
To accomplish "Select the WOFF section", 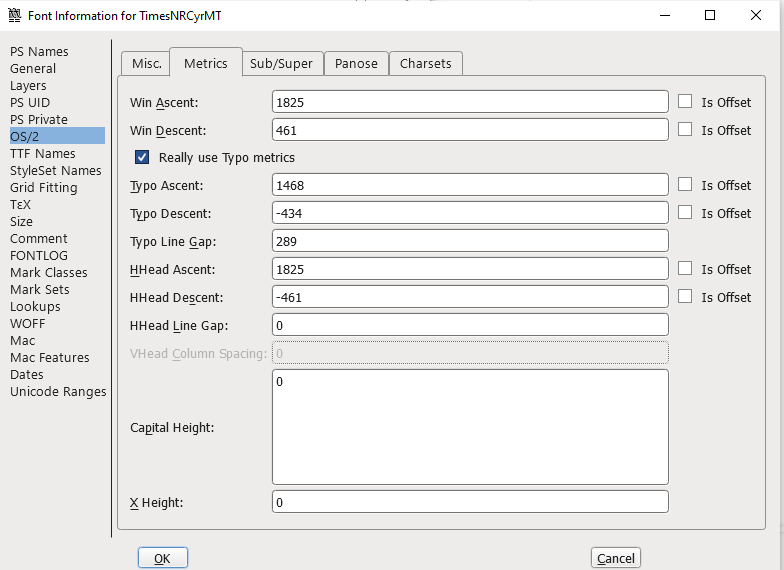I will tap(28, 324).
